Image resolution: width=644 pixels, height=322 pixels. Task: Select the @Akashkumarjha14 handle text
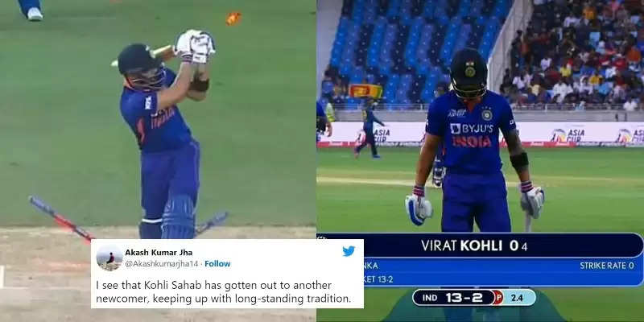point(162,264)
